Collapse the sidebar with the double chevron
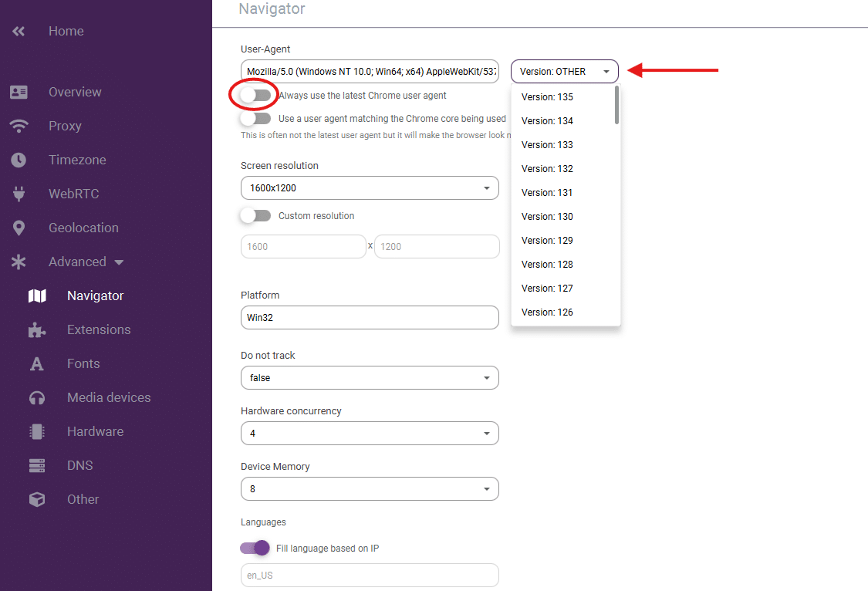 pyautogui.click(x=18, y=31)
